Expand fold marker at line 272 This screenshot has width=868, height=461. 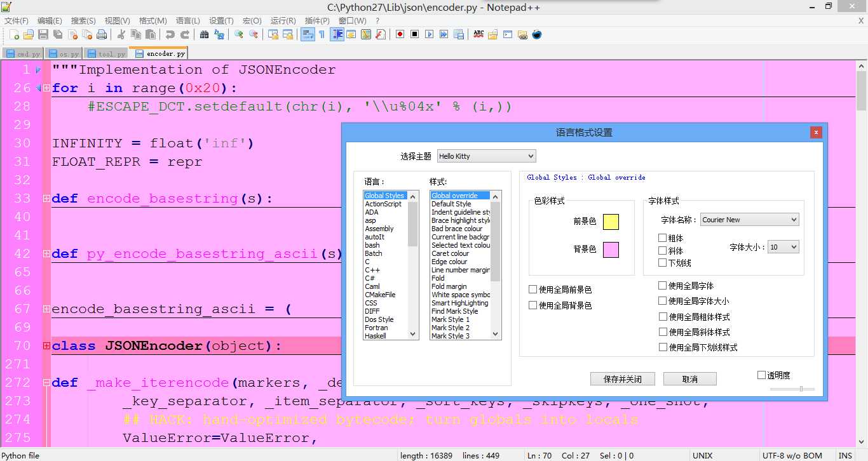(46, 383)
